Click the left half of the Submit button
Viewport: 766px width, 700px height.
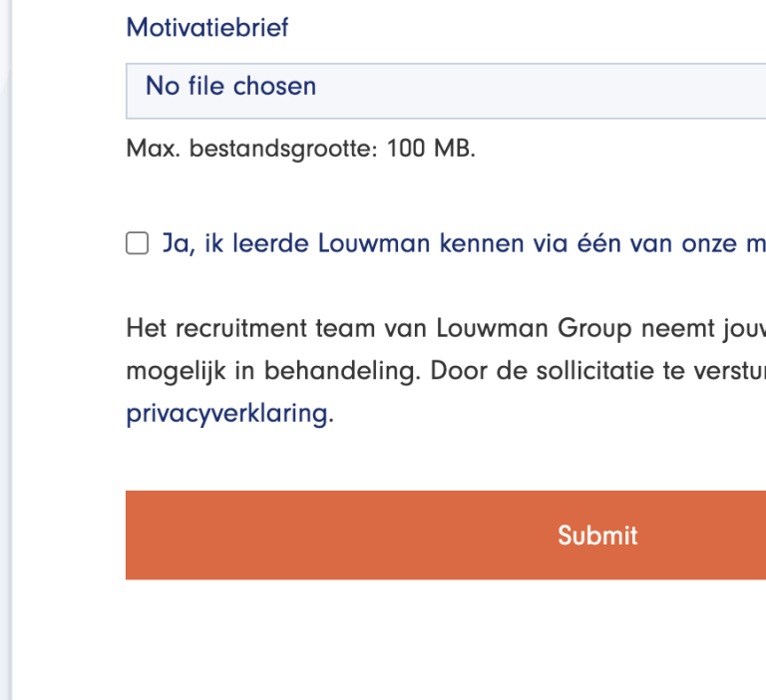click(x=286, y=534)
